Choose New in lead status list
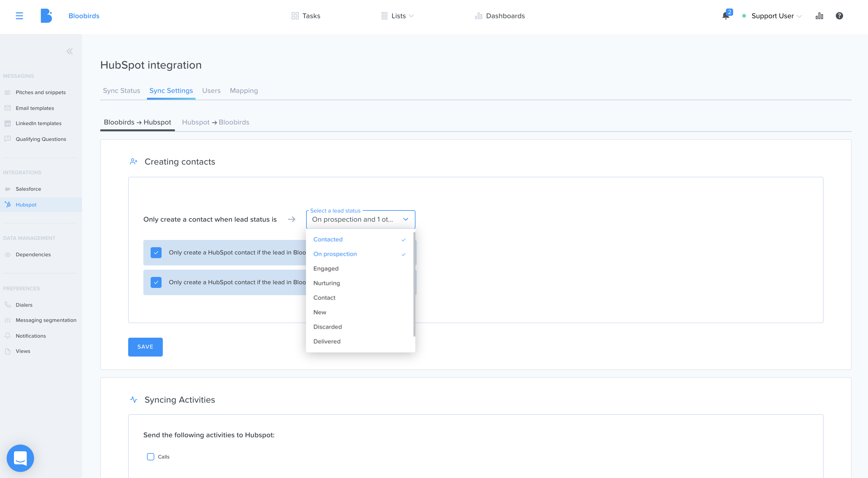The image size is (868, 478). coord(360,312)
